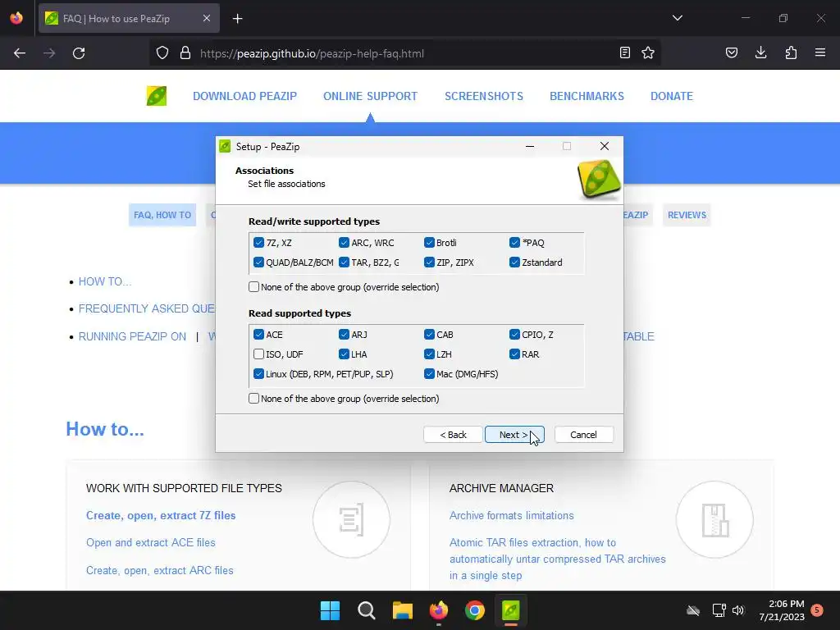
Task: Uncheck the LHA association
Action: (344, 354)
